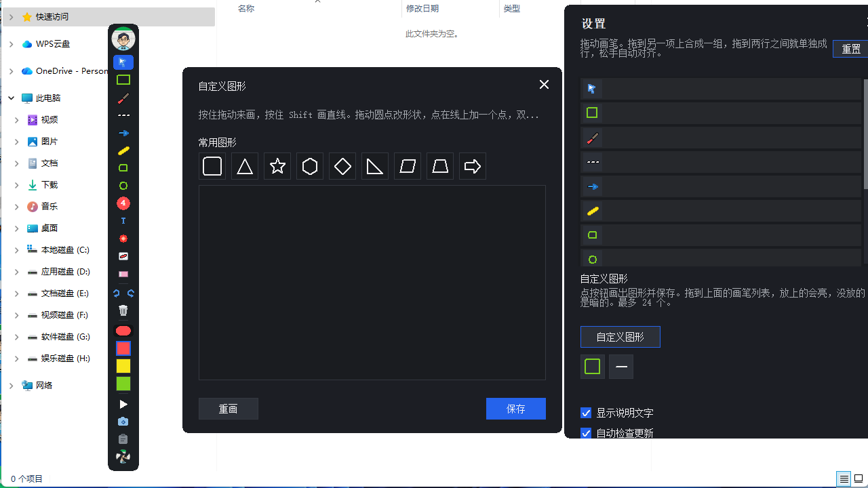868x488 pixels.
Task: Open the clipboard icon in the toolbar
Action: pos(123,439)
